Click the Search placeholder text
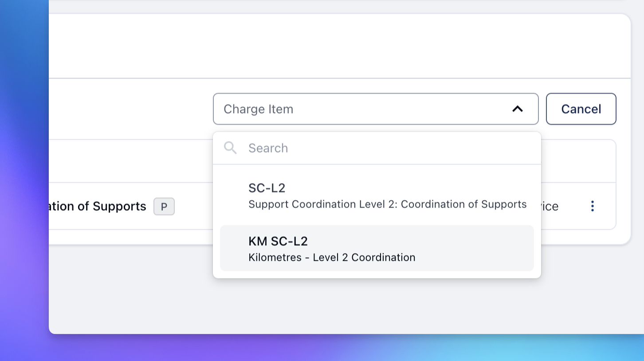The width and height of the screenshot is (644, 361). coord(268,148)
